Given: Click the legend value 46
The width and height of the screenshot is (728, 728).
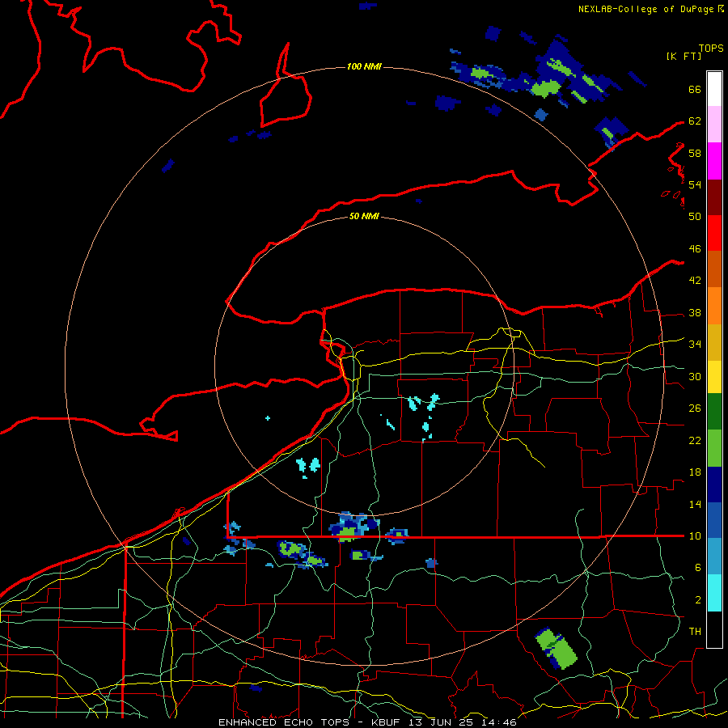Looking at the screenshot, I should click(695, 248).
